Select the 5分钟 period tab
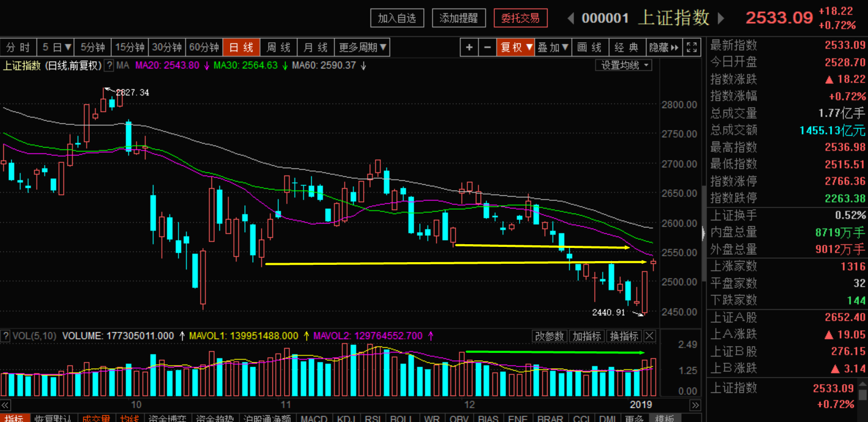This screenshot has height=422, width=868. click(x=93, y=47)
